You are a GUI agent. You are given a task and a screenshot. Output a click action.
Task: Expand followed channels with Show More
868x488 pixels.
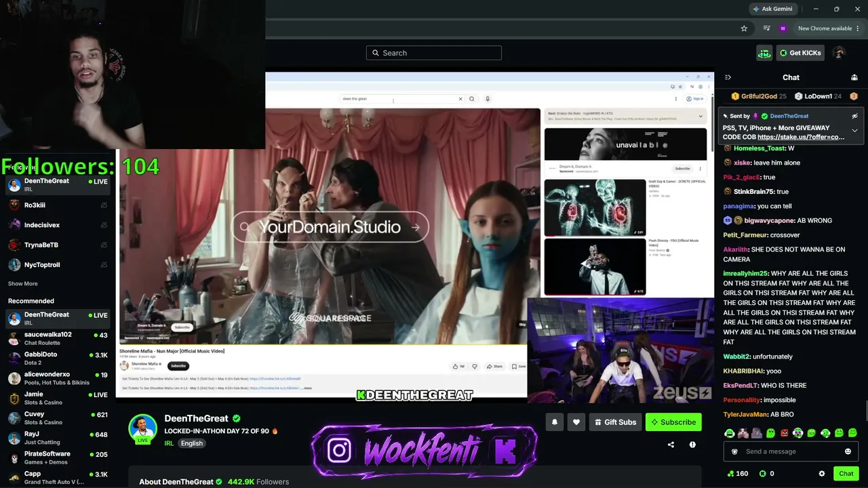23,284
